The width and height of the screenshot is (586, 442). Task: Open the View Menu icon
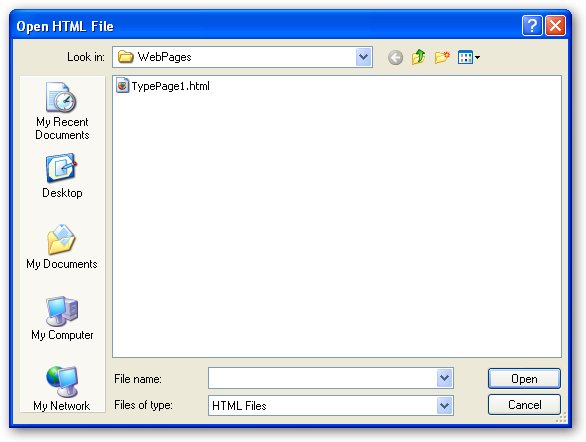[468, 57]
